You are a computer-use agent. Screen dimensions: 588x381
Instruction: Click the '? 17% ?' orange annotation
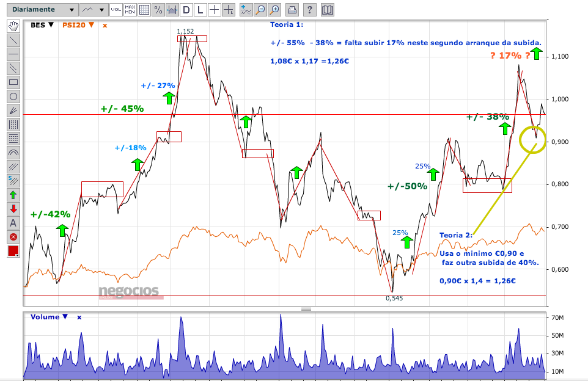pos(510,56)
